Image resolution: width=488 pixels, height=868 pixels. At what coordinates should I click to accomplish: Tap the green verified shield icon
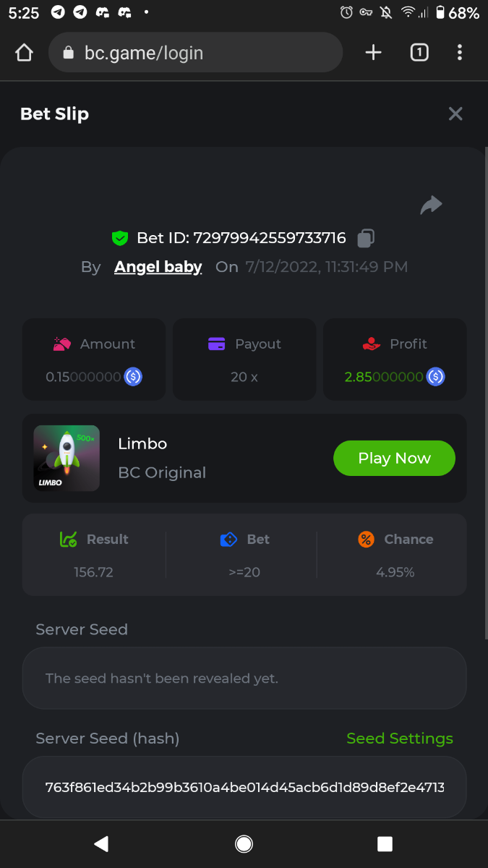click(x=120, y=238)
